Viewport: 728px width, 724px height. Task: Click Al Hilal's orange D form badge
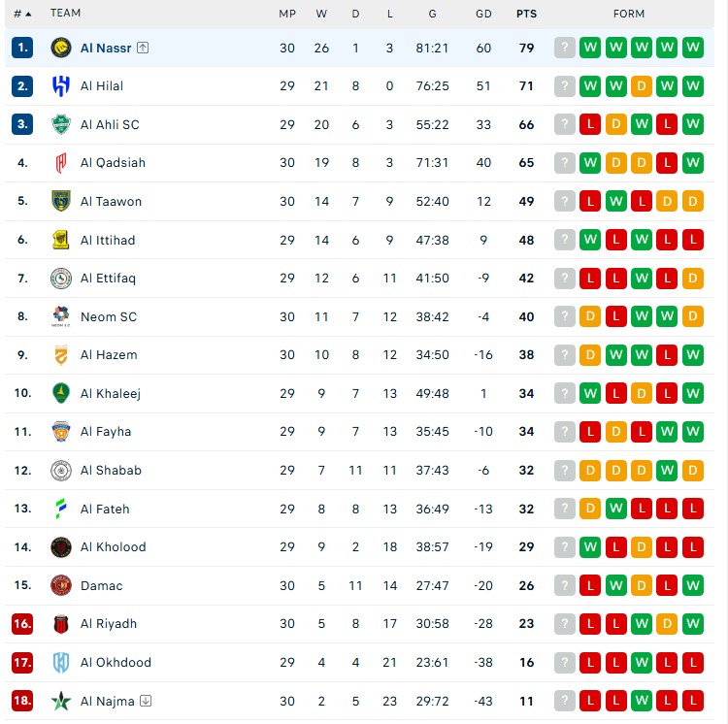pyautogui.click(x=642, y=86)
